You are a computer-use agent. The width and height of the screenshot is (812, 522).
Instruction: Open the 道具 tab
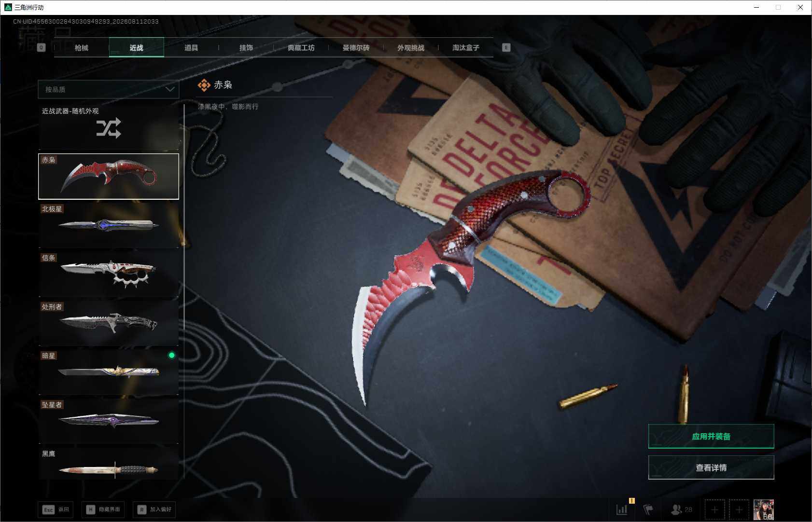pos(191,48)
